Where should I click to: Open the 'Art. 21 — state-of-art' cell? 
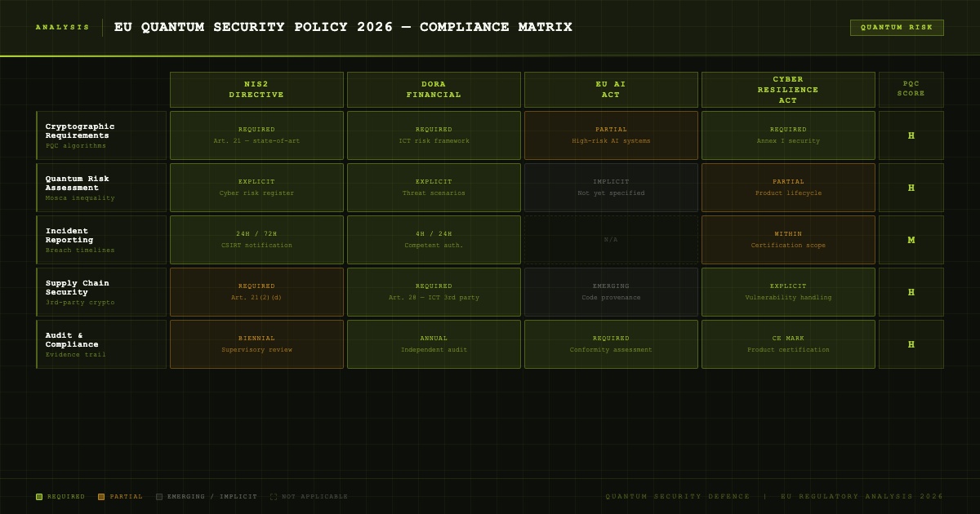point(256,135)
